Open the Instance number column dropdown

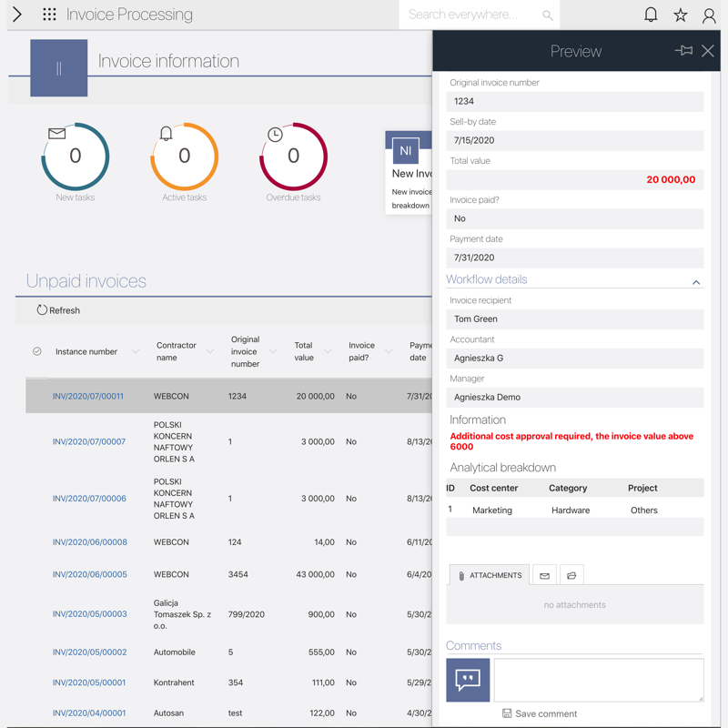pos(136,352)
